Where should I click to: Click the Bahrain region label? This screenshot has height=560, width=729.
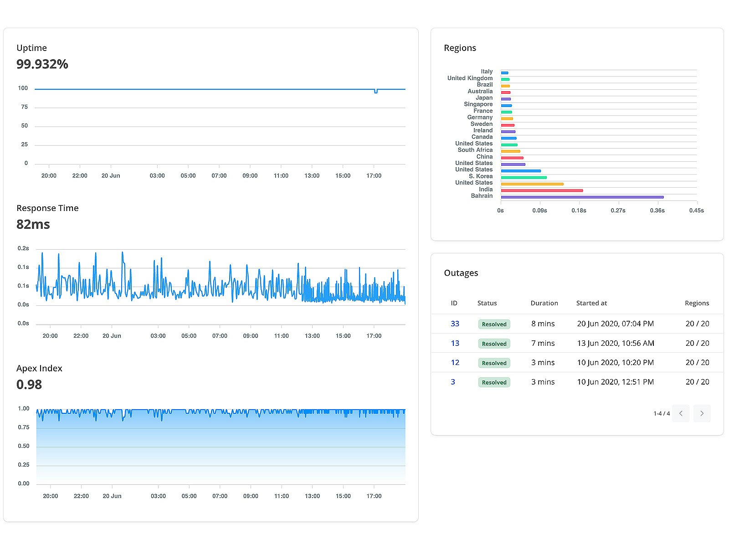point(482,196)
